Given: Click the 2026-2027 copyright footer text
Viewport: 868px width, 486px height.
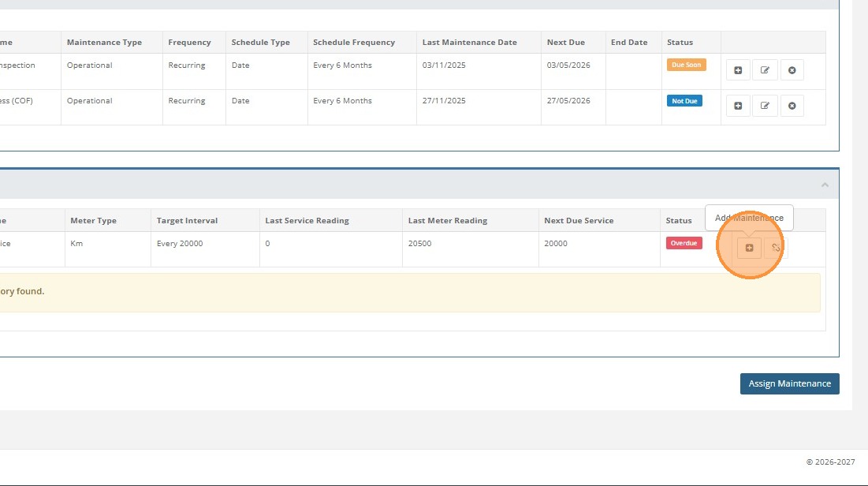Looking at the screenshot, I should pos(830,462).
